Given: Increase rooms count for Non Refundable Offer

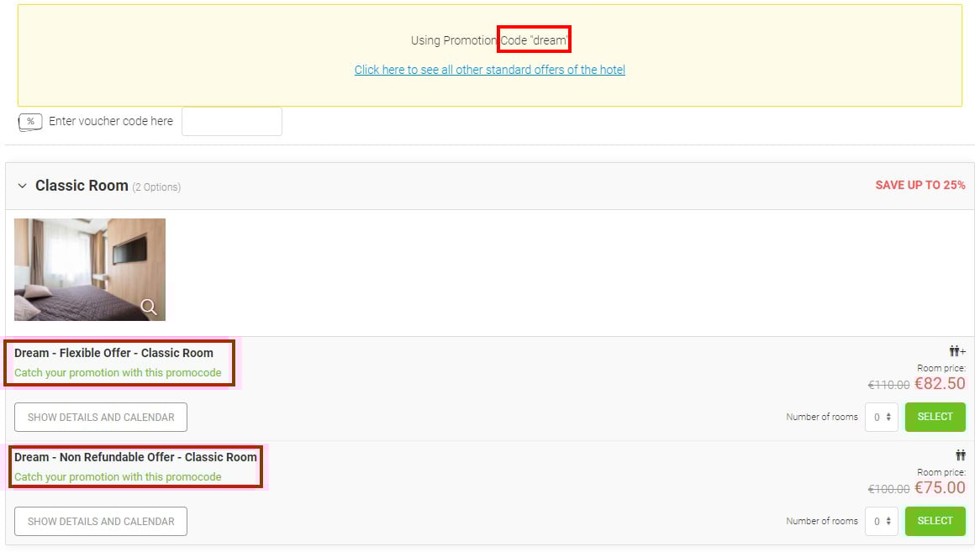Looking at the screenshot, I should (890, 517).
